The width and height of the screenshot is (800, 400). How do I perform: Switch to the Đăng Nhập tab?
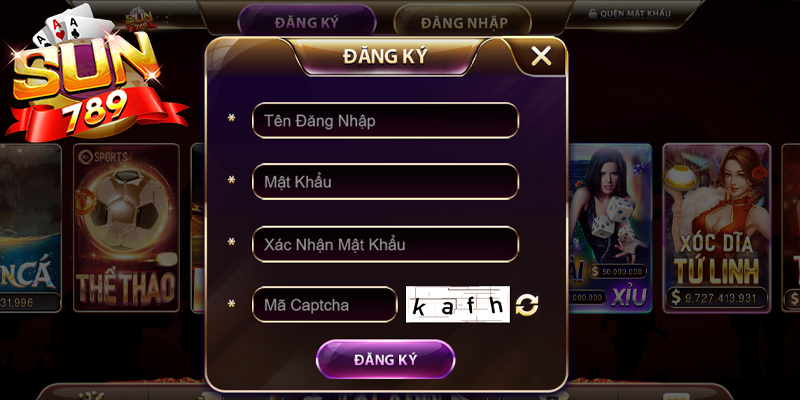pyautogui.click(x=463, y=22)
